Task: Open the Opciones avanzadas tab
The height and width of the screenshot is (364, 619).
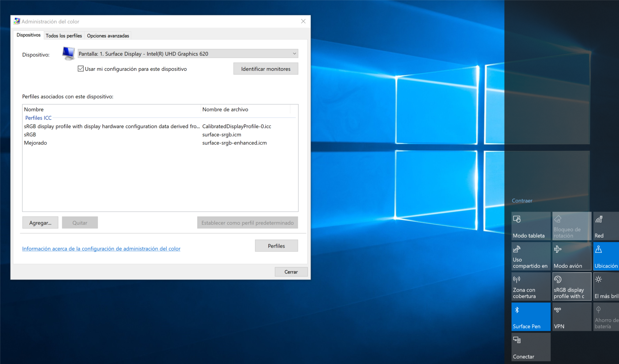Action: [108, 36]
